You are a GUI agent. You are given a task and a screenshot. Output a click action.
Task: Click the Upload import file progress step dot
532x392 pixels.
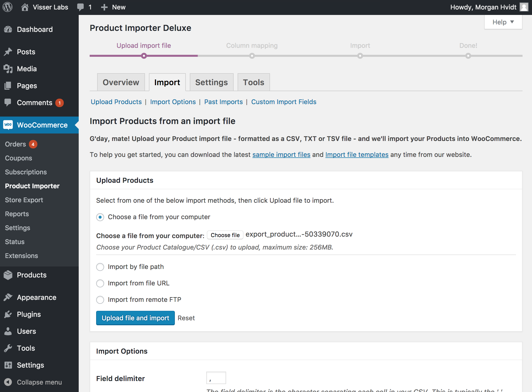tap(144, 56)
